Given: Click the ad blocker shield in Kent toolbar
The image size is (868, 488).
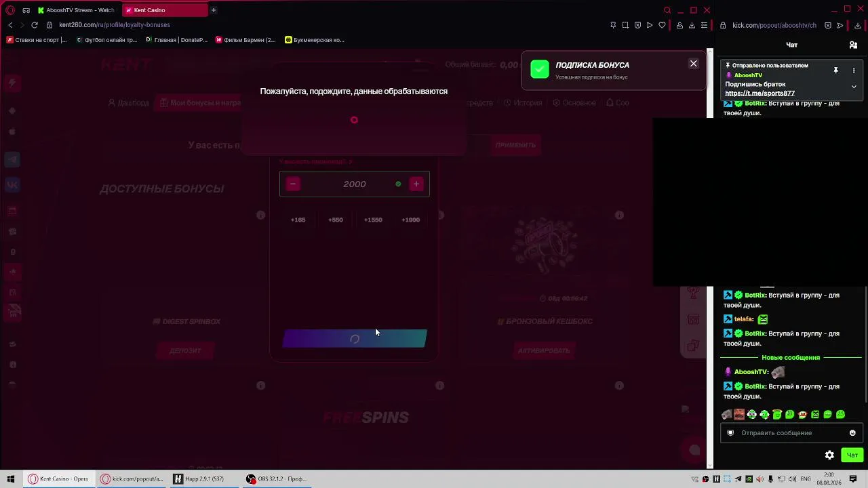Looking at the screenshot, I should tap(637, 25).
